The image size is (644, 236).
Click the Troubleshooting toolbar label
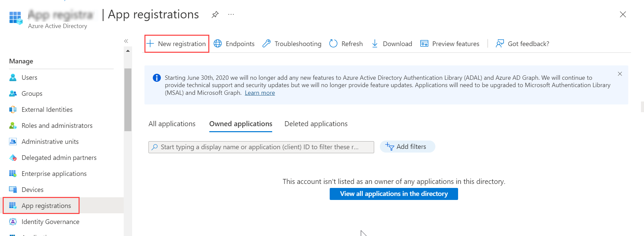pos(298,44)
